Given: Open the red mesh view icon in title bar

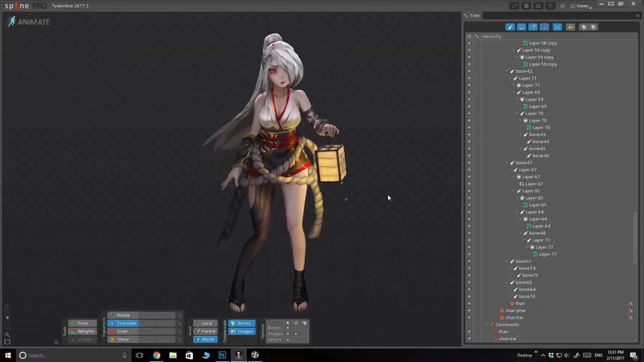Looking at the screenshot, I should point(538,6).
